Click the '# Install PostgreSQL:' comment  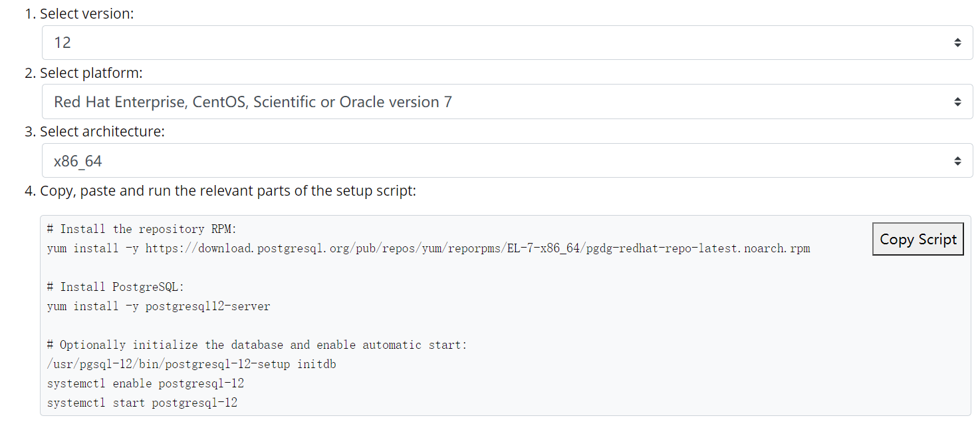115,287
